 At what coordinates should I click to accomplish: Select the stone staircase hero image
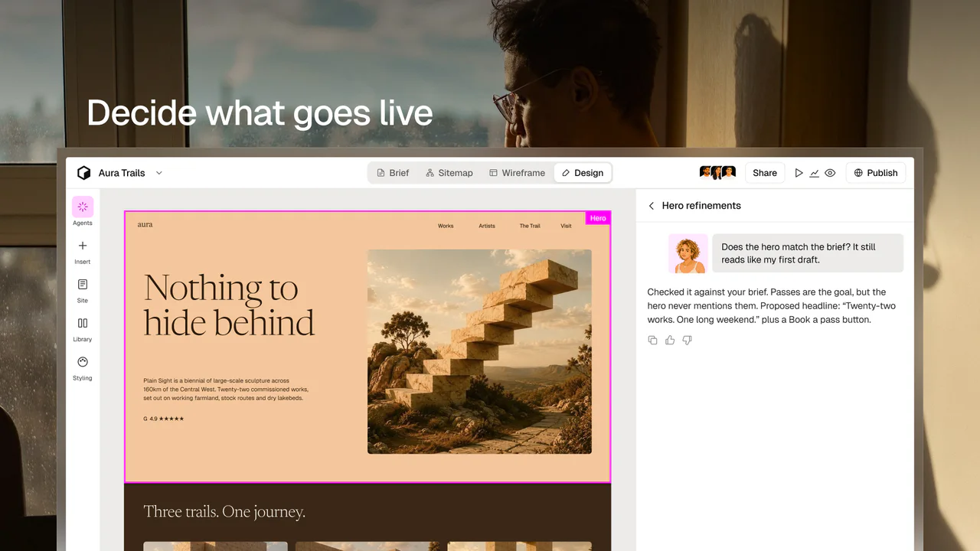click(x=479, y=351)
